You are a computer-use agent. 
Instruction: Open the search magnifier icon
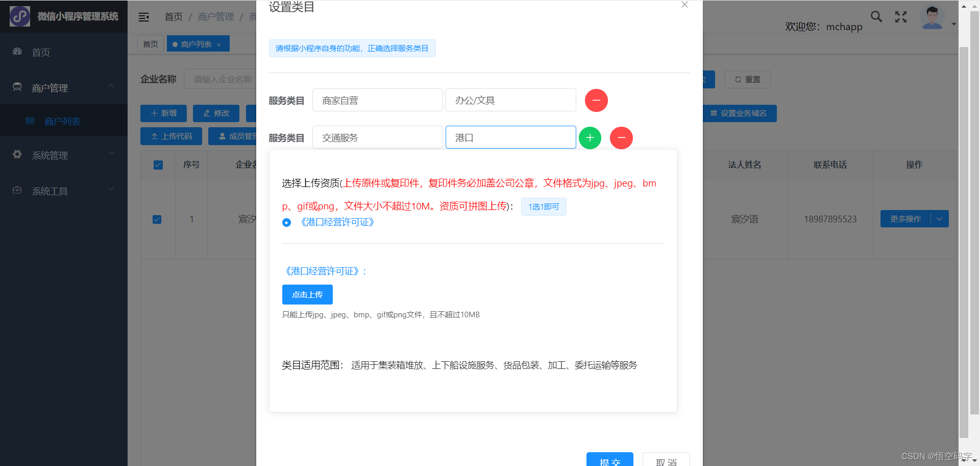876,16
